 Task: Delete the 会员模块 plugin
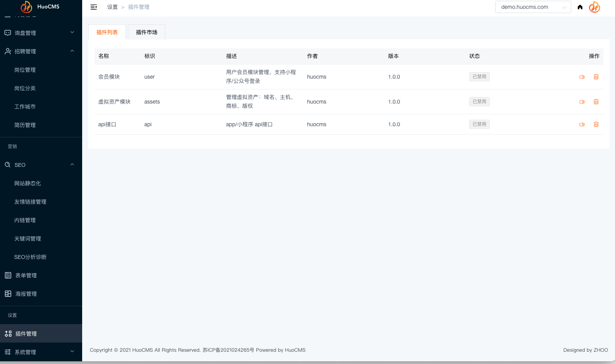coord(596,77)
